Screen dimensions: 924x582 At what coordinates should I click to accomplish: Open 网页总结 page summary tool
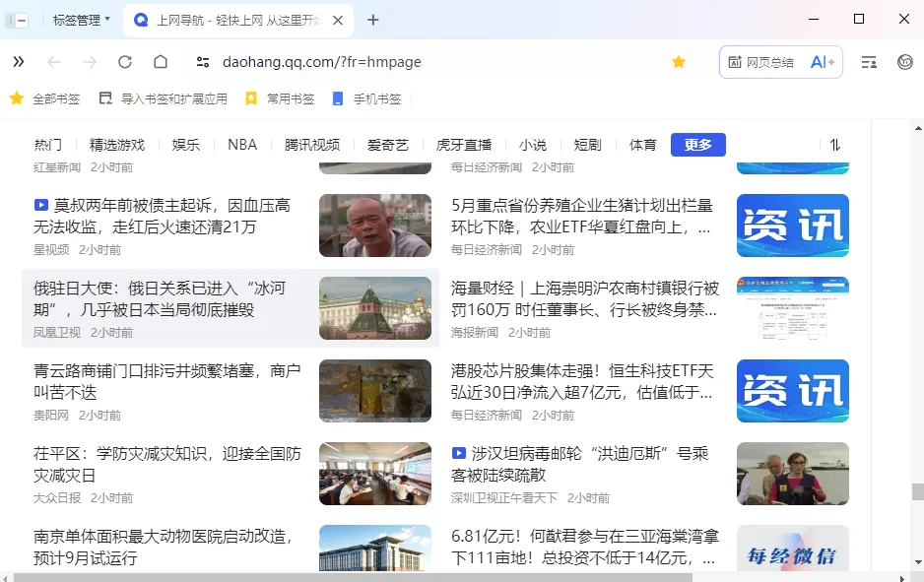pyautogui.click(x=760, y=62)
